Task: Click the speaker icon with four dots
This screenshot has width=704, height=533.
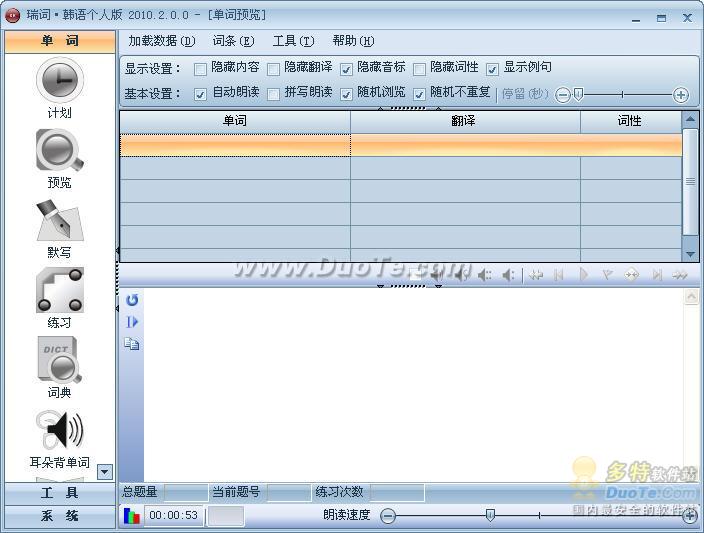Action: (484, 275)
